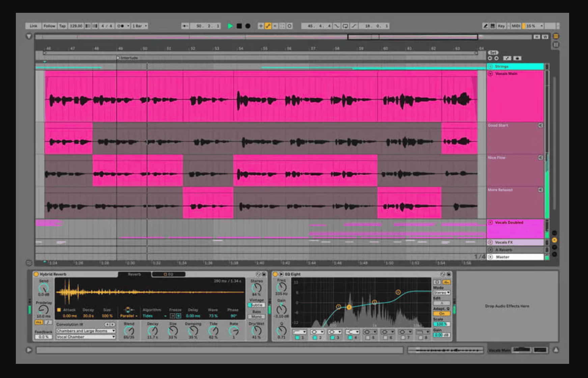Screen dimensions: 588x378
Task: Select the Master track header
Action: pyautogui.click(x=515, y=257)
